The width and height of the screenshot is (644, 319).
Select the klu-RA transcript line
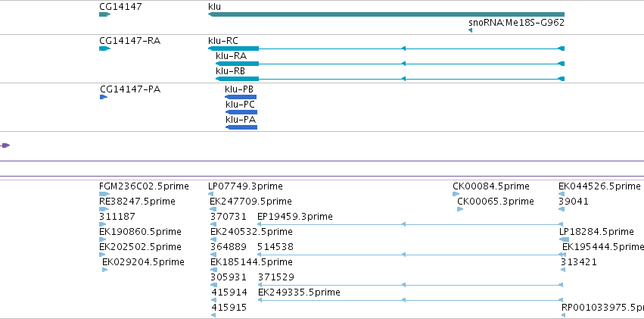pyautogui.click(x=390, y=64)
